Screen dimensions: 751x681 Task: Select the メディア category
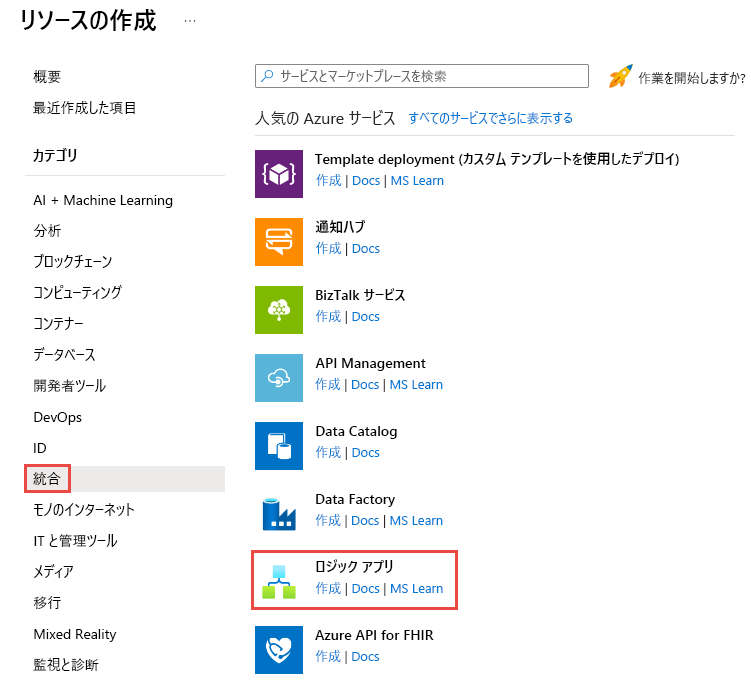(53, 572)
